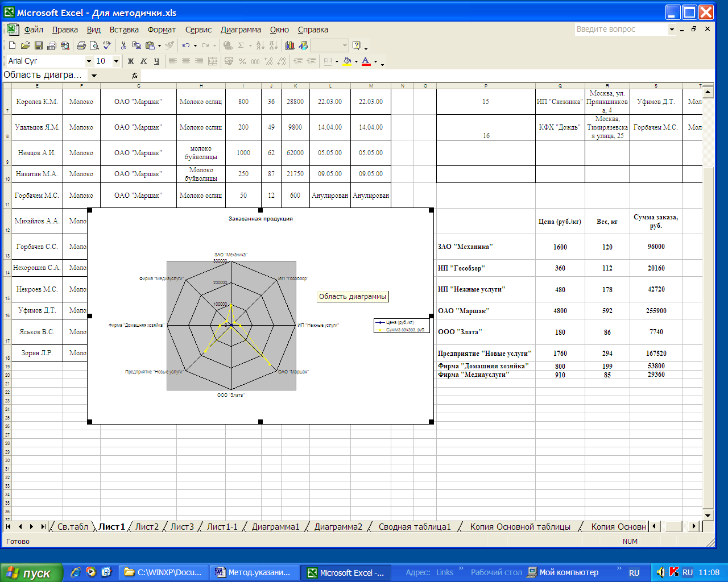728x582 pixels.
Task: Click the Undo arrow icon
Action: pos(186,45)
